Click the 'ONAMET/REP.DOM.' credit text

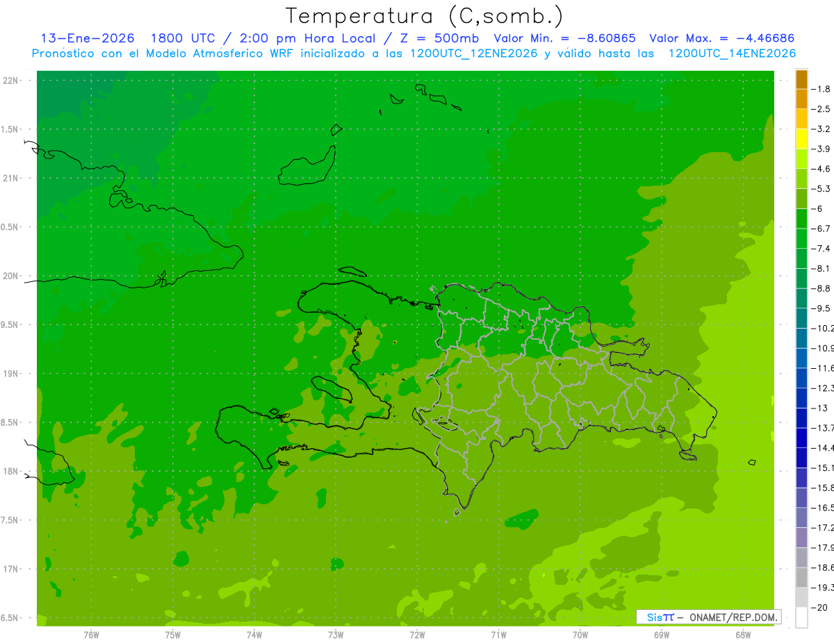[x=733, y=617]
